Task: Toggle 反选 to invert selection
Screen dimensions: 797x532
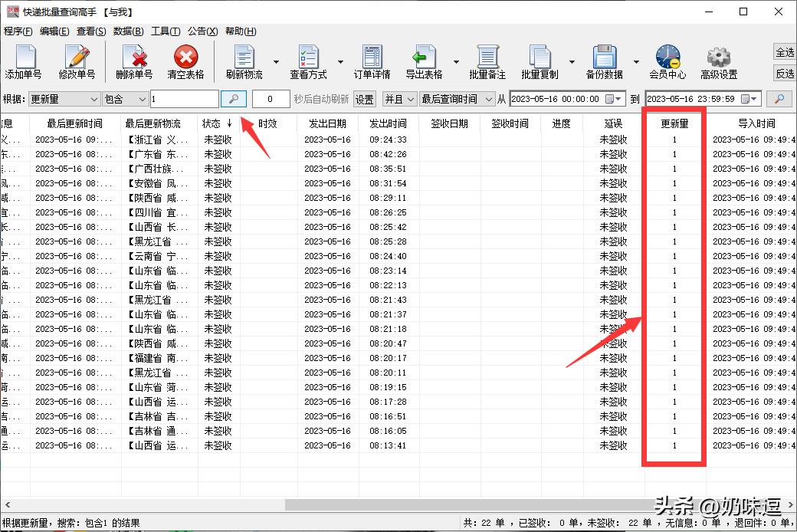Action: click(x=784, y=74)
